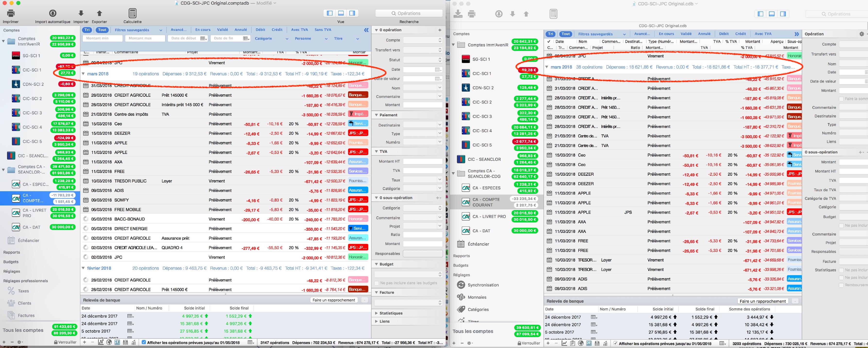The width and height of the screenshot is (868, 348).
Task: Click calculator icon in right window toolbar
Action: click(553, 14)
